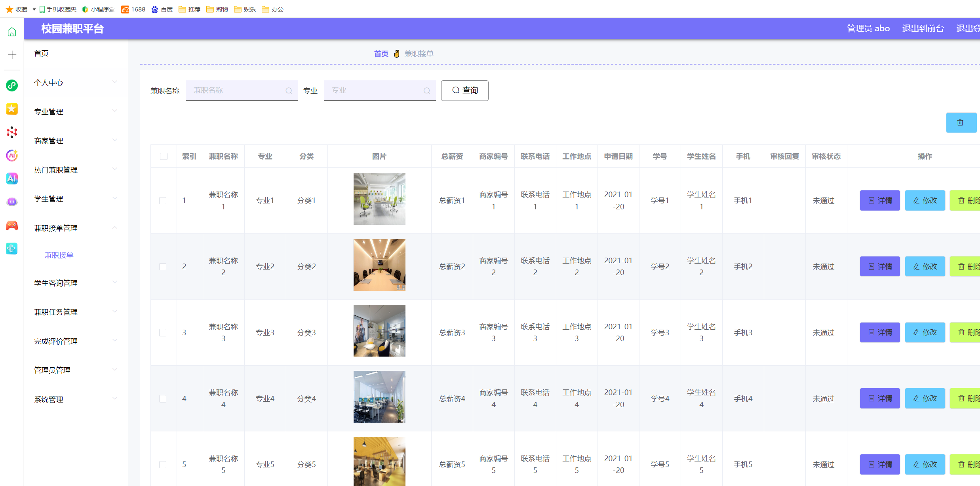
Task: Click the 查询 search button
Action: (x=464, y=90)
